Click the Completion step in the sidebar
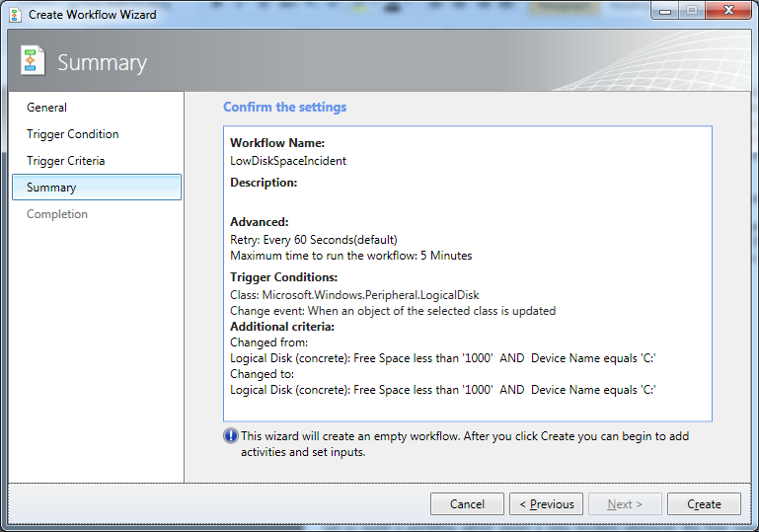Screen dimensions: 759x532 coord(57,214)
